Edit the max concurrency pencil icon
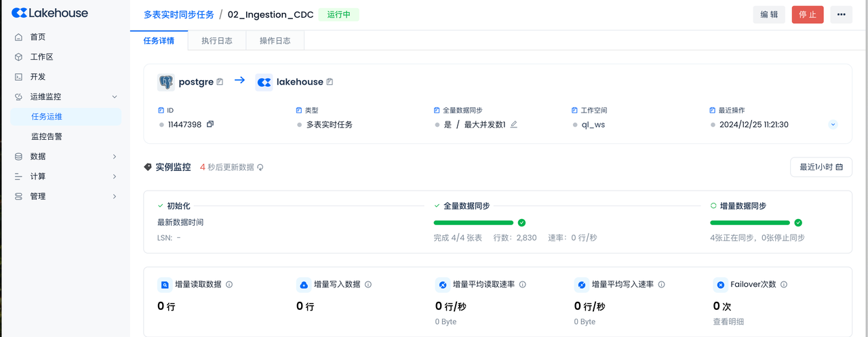868x337 pixels. 513,124
